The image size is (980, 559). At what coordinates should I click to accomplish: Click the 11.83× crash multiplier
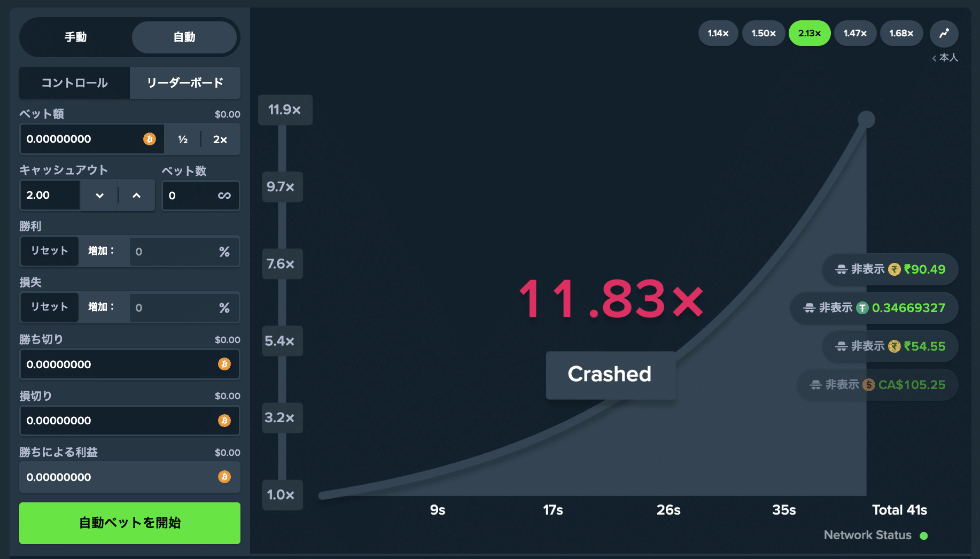[611, 299]
